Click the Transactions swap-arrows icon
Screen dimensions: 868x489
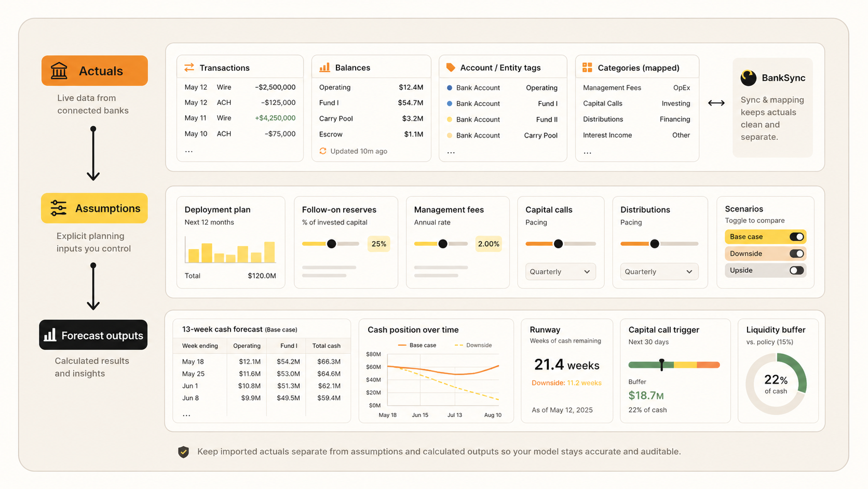[x=189, y=68]
